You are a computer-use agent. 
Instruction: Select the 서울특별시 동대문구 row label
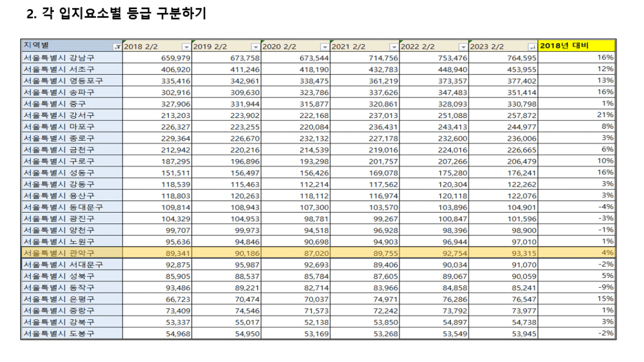(x=71, y=207)
